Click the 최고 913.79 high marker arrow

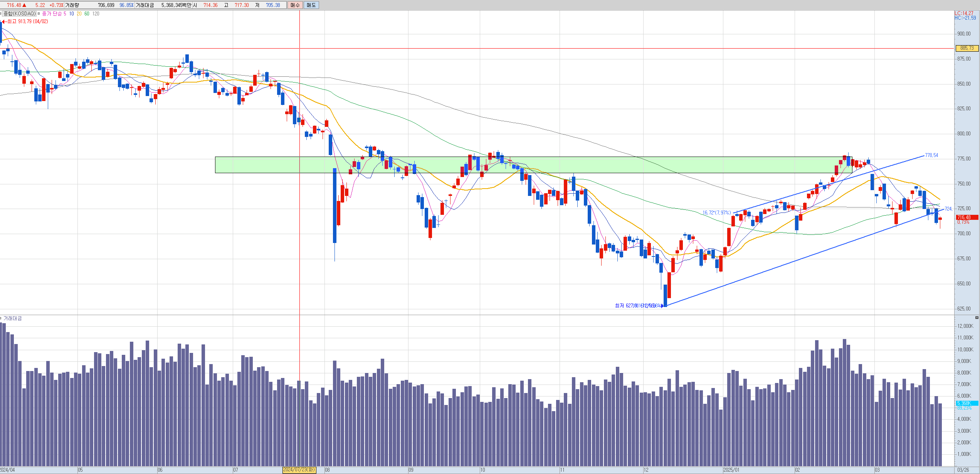point(4,22)
